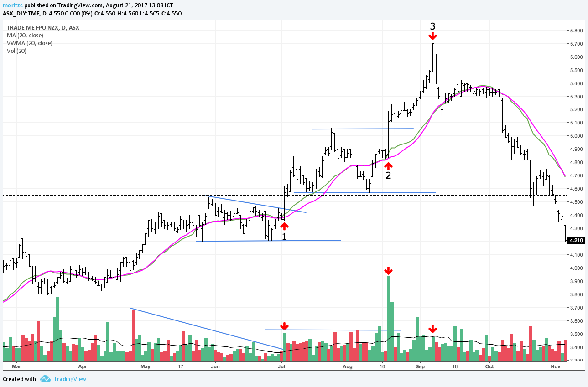This screenshot has height=387, width=588.
Task: Select the 'VWMA (20, close)' indicator label
Action: tap(29, 43)
